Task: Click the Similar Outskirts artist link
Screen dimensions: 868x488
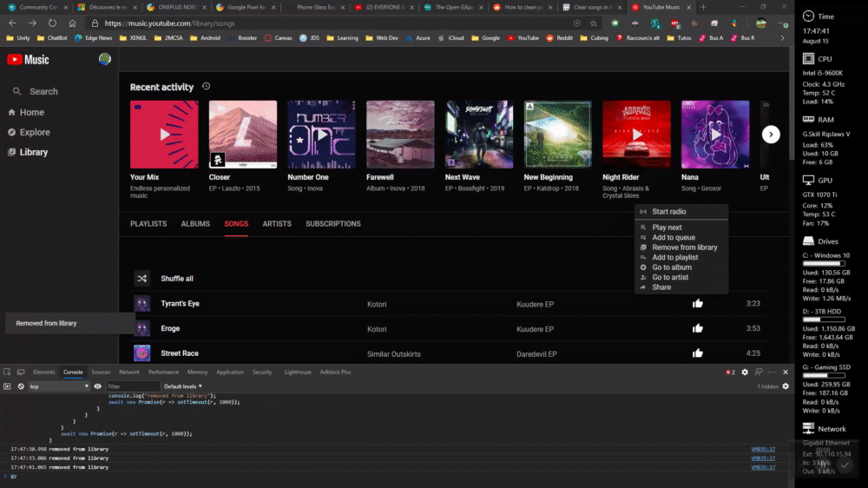Action: pos(393,354)
